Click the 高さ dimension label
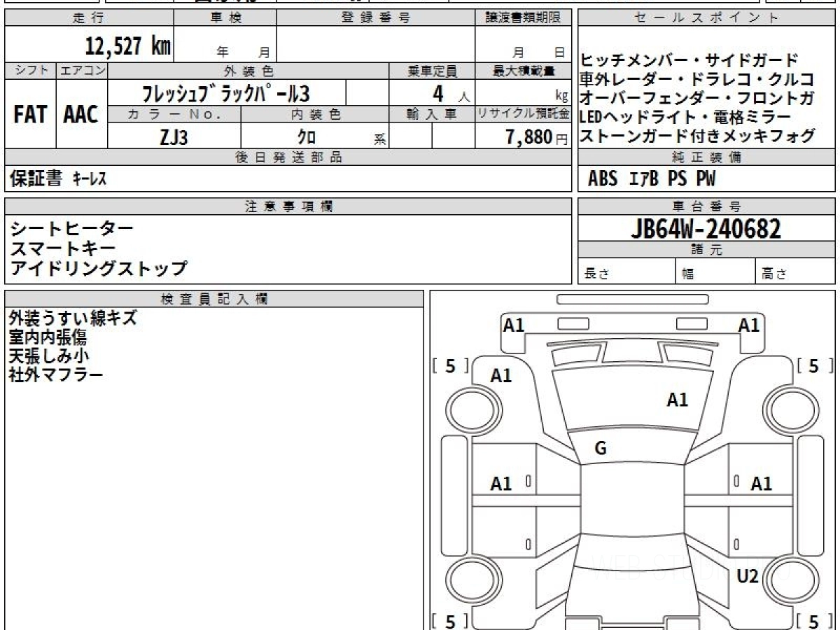Image resolution: width=840 pixels, height=630 pixels. pyautogui.click(x=775, y=274)
